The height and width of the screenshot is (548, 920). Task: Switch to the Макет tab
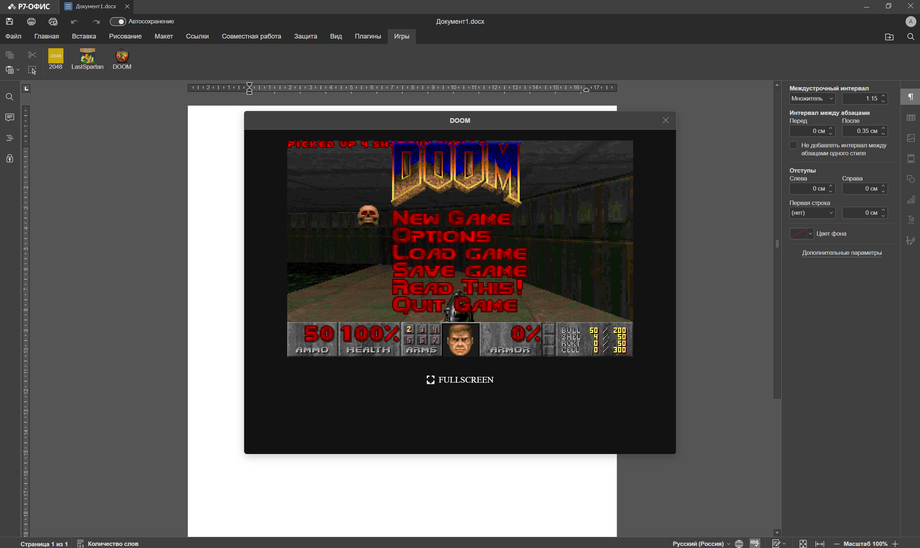pos(164,36)
